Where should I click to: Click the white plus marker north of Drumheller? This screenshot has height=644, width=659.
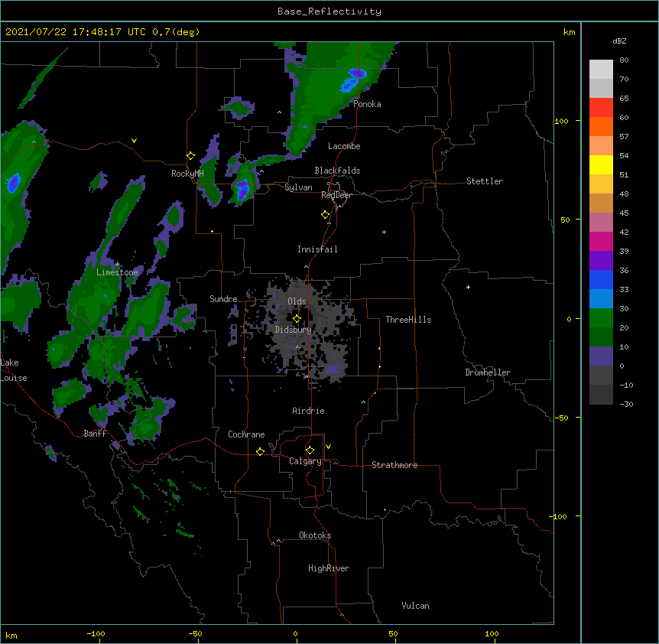468,287
